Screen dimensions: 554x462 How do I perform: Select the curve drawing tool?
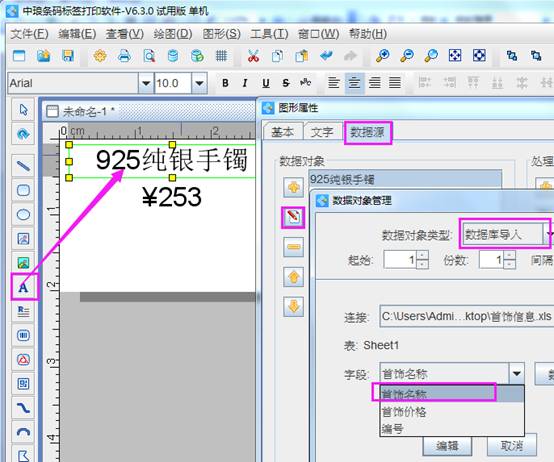[x=23, y=408]
